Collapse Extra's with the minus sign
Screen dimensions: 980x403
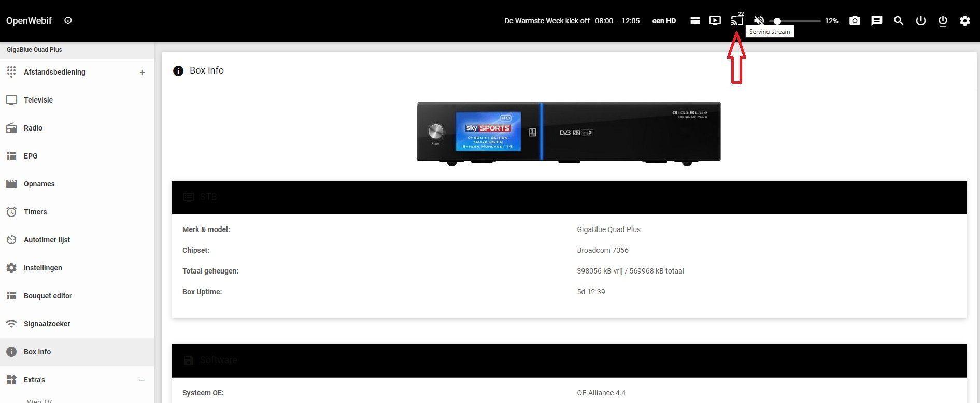[142, 380]
